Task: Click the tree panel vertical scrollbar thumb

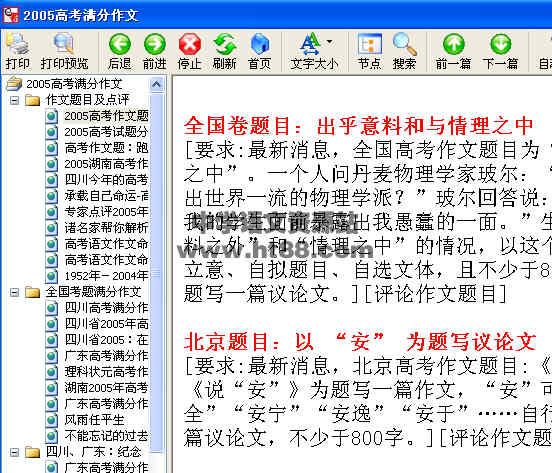Action: tap(156, 273)
